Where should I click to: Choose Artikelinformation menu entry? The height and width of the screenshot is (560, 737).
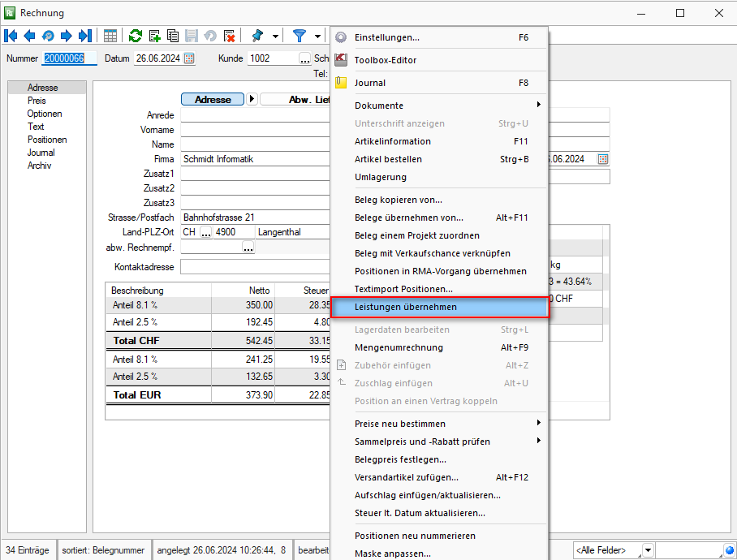(439, 141)
